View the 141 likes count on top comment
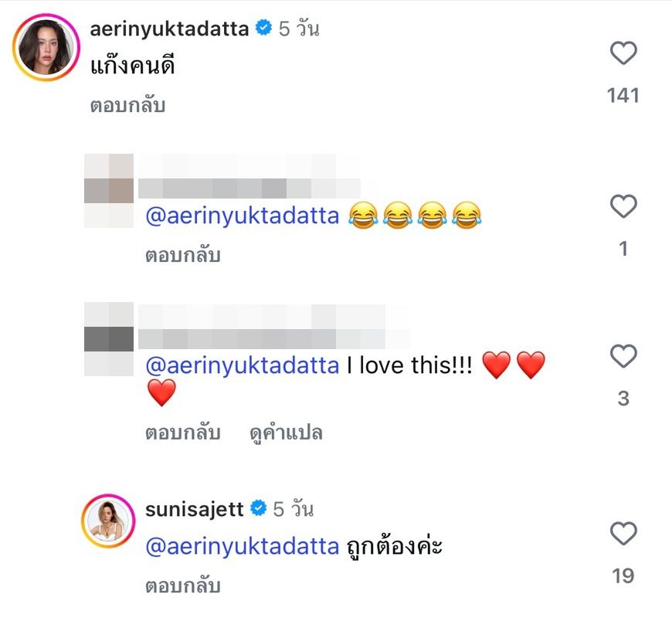 pos(623,95)
